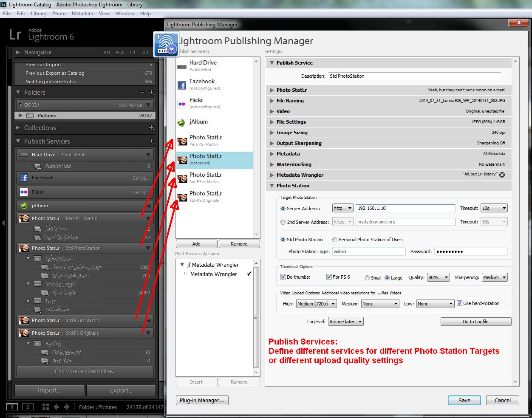Toggle Do thumbs checkbox
This screenshot has height=418, width=532.
[283, 277]
